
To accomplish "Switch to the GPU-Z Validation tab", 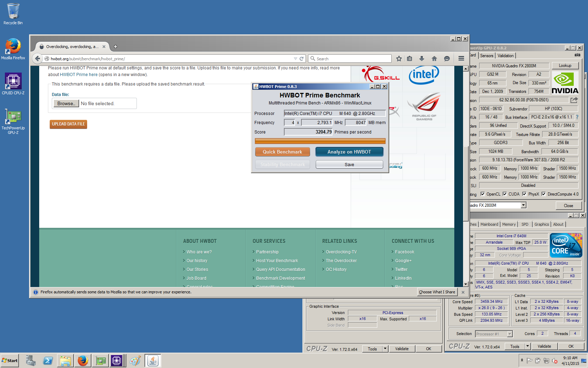I will click(506, 56).
